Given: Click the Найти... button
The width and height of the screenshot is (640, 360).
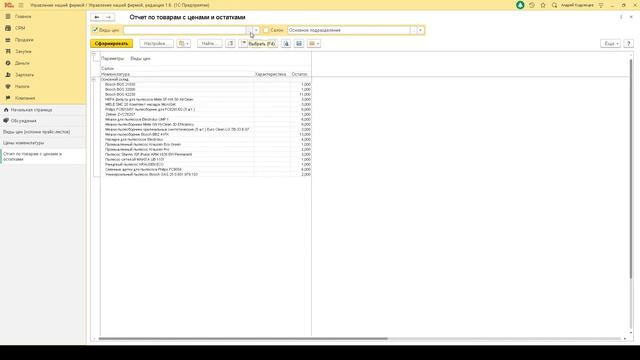Looking at the screenshot, I should click(x=209, y=43).
